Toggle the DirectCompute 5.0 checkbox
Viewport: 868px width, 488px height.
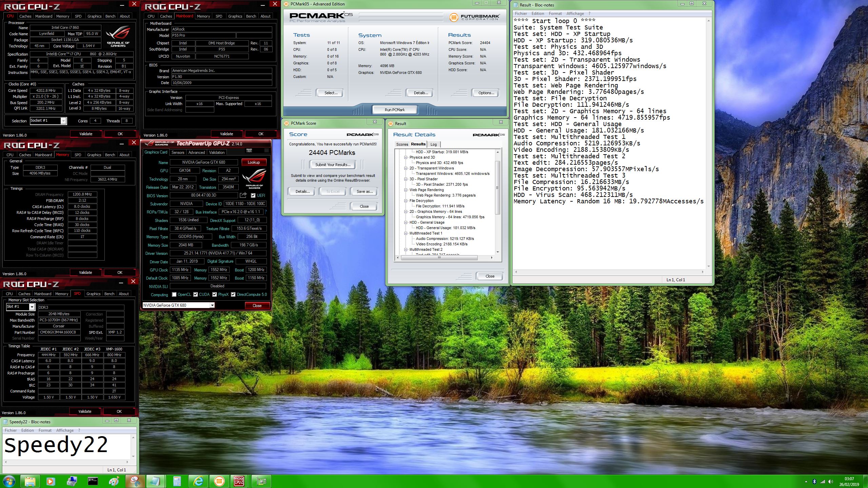tap(233, 294)
